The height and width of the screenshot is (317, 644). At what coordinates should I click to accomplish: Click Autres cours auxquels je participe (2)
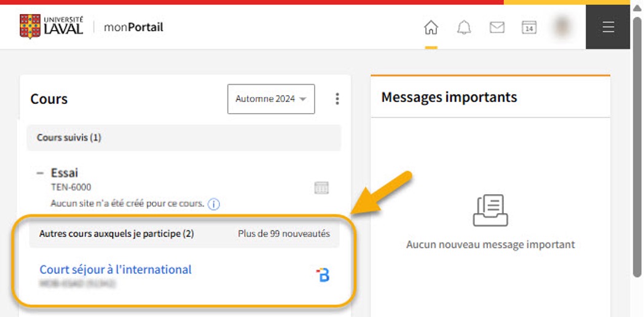(x=117, y=233)
